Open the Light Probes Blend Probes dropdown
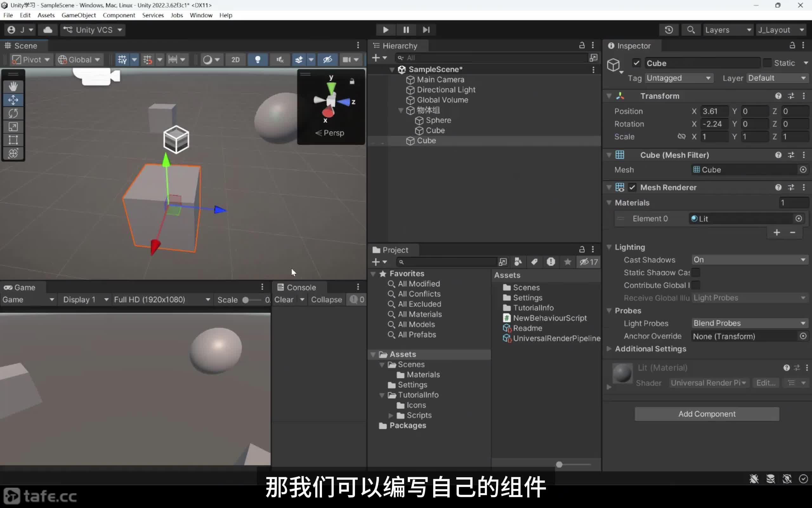Image resolution: width=812 pixels, height=508 pixels. point(750,323)
